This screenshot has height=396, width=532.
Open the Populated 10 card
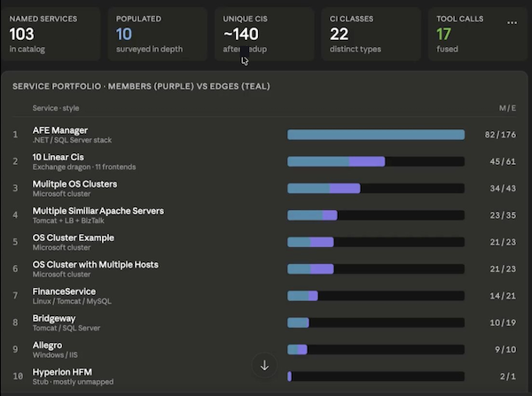pyautogui.click(x=158, y=34)
